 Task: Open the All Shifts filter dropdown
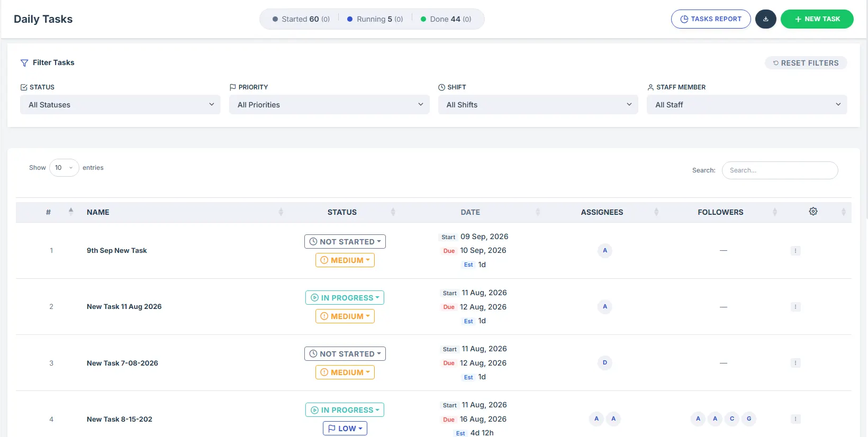click(538, 105)
